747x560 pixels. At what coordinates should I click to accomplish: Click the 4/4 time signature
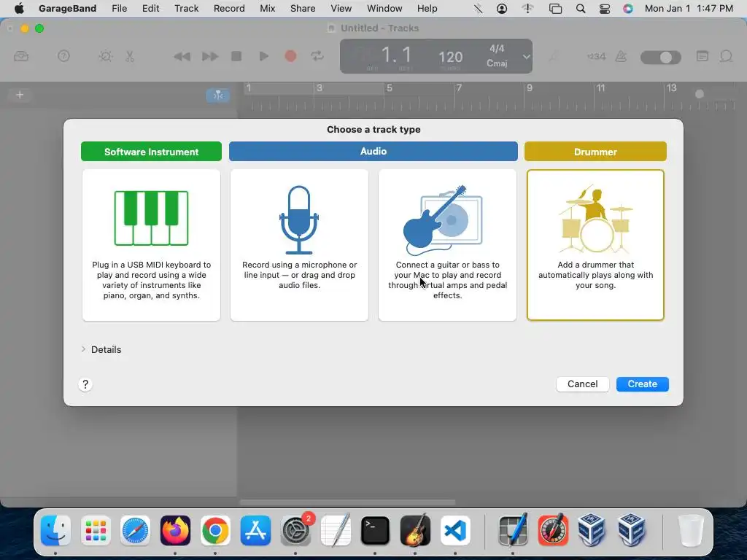coord(497,49)
